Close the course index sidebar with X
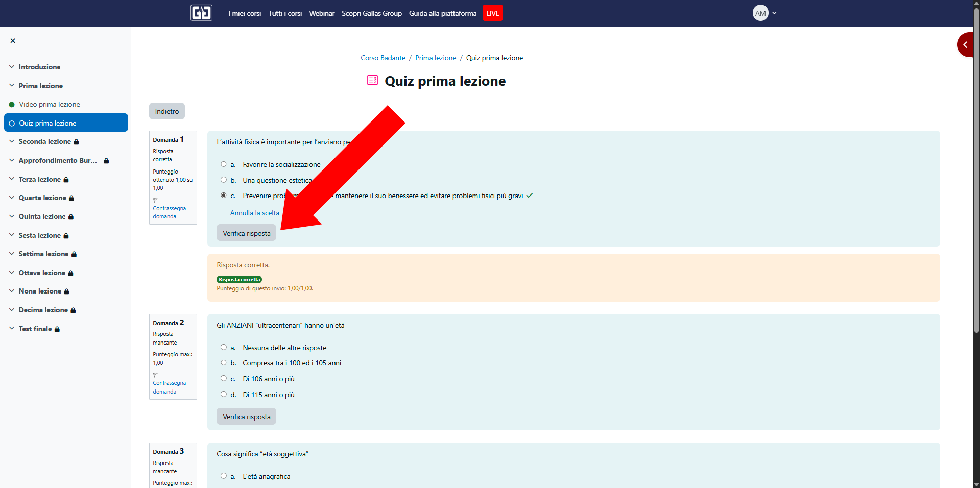 point(13,41)
